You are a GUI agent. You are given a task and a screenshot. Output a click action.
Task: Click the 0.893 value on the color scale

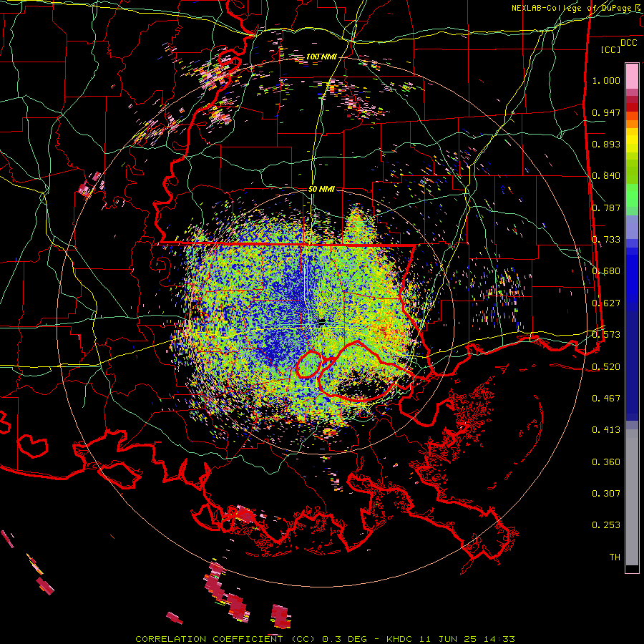pyautogui.click(x=606, y=144)
